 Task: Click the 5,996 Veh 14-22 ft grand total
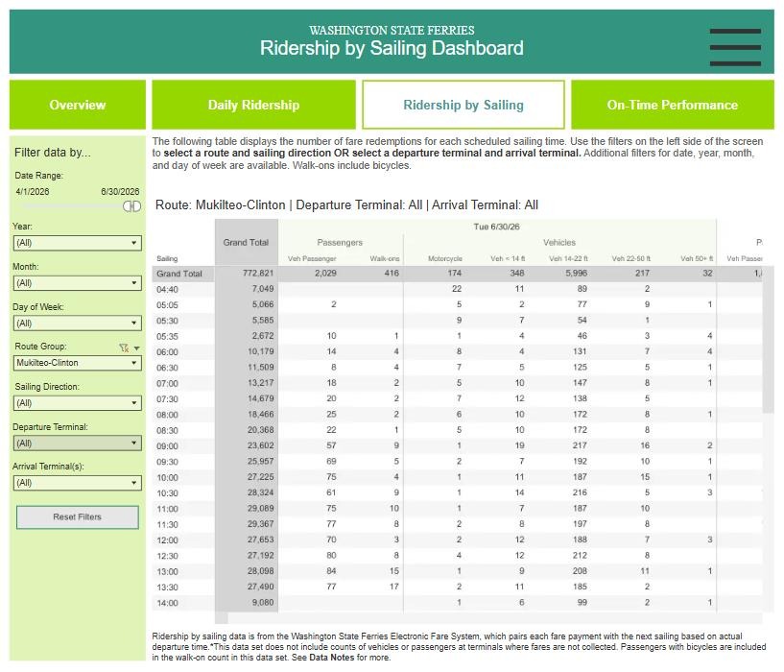[576, 274]
